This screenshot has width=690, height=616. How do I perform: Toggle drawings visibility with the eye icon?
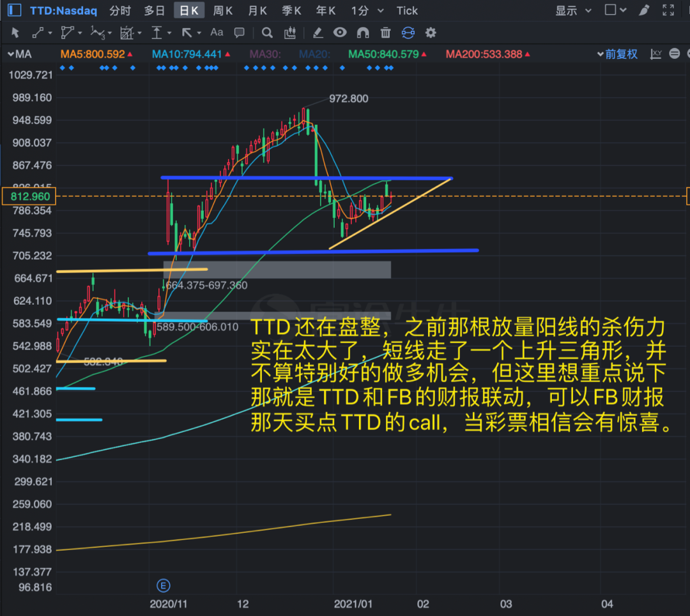(x=340, y=32)
